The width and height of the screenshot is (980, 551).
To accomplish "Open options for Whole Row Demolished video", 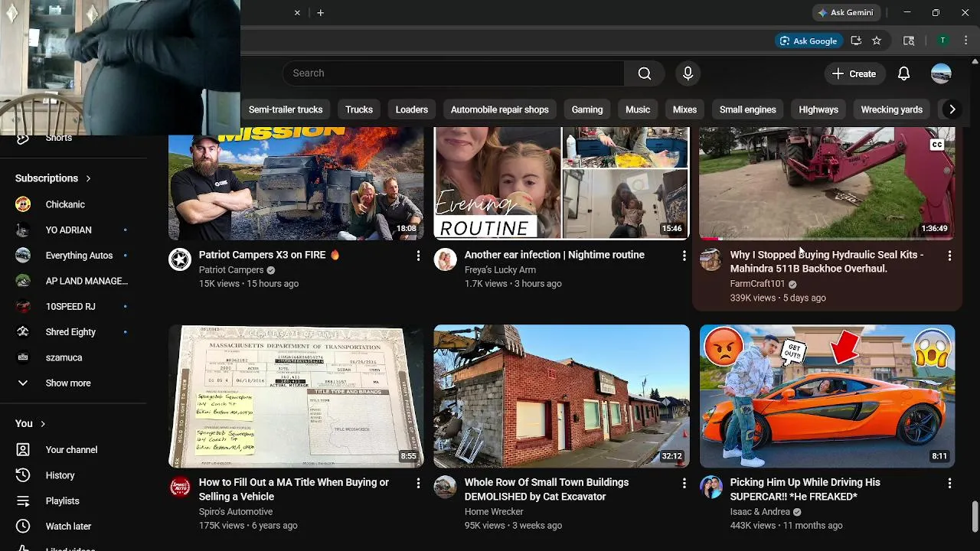I will [x=684, y=484].
